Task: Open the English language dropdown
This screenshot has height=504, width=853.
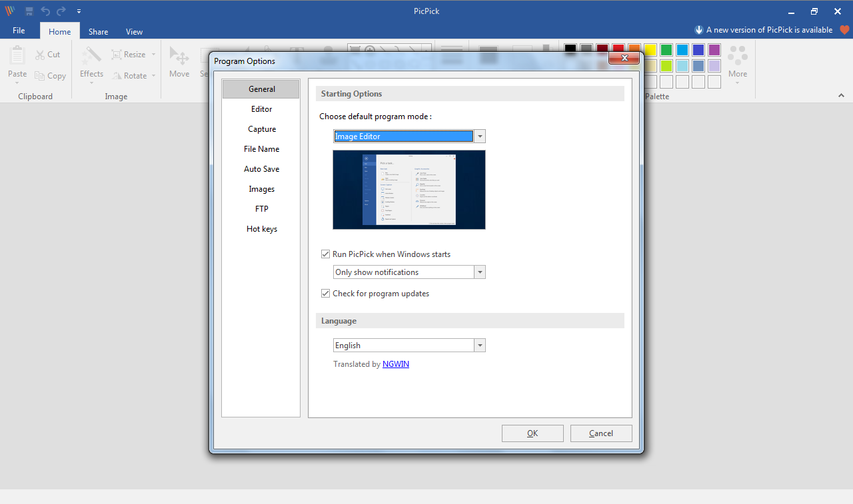Action: point(480,346)
